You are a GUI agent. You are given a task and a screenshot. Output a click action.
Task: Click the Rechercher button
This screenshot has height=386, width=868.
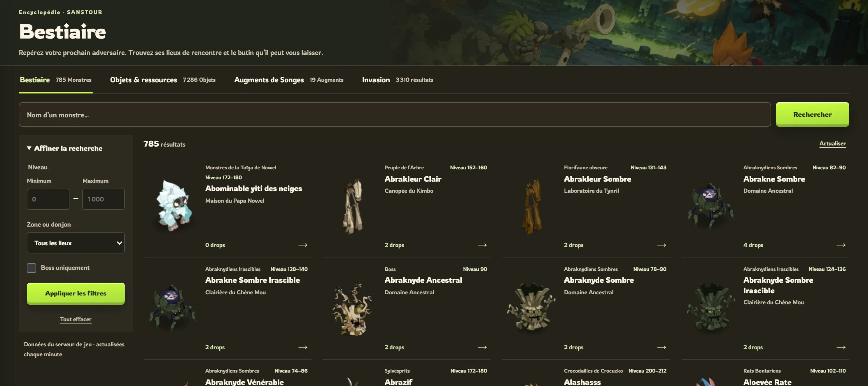(812, 114)
